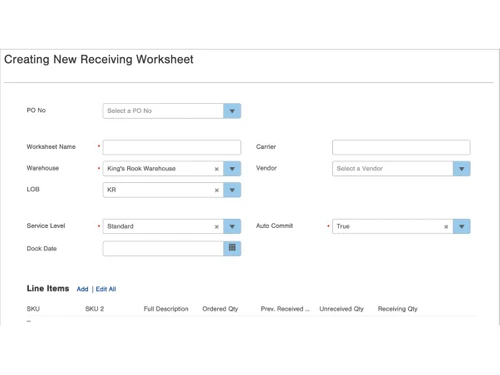Expand the LOB dropdown arrow
The width and height of the screenshot is (500, 375).
tap(232, 190)
